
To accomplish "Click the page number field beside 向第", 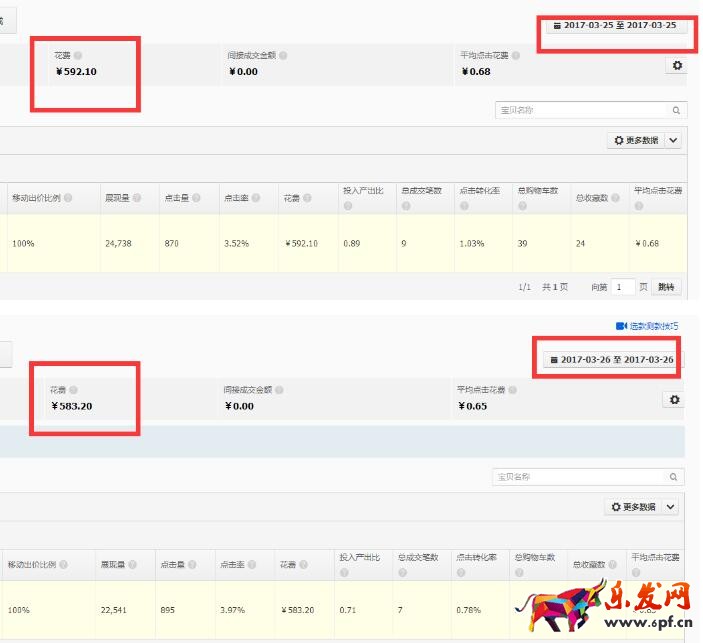I will click(624, 287).
